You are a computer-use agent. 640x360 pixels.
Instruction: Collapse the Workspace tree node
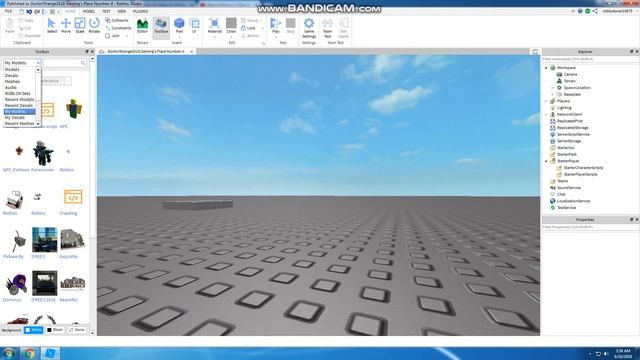(x=547, y=68)
